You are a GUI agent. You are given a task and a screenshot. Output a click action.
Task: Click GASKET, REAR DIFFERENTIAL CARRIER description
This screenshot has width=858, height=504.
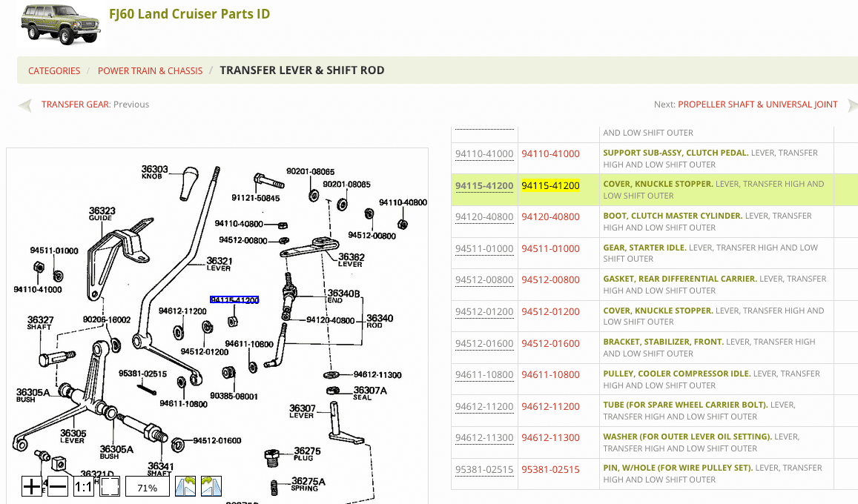(x=679, y=279)
